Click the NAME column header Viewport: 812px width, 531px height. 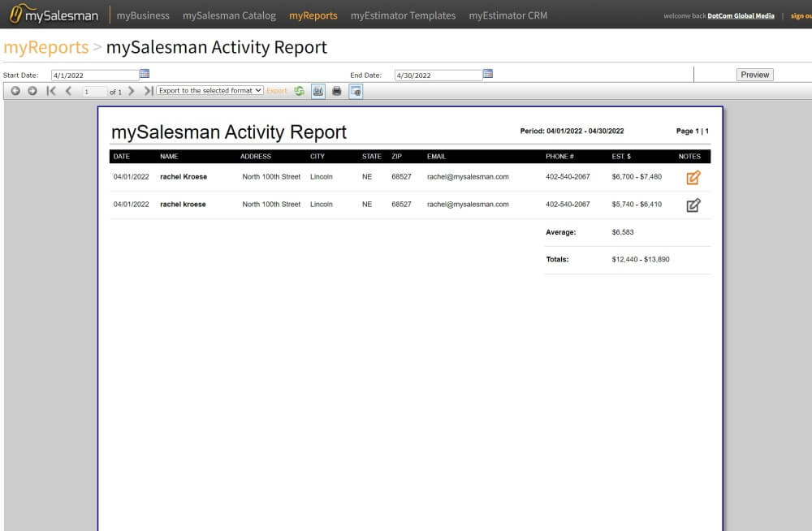point(169,157)
